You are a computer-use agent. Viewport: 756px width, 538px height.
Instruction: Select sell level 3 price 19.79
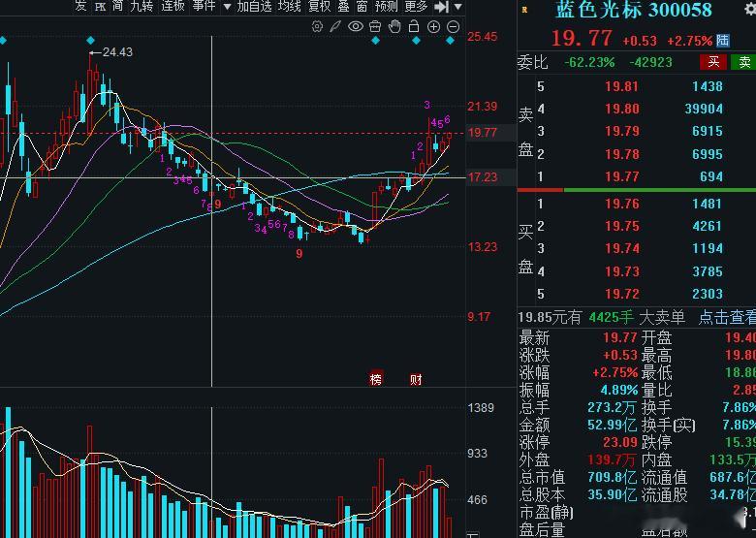[x=622, y=131]
